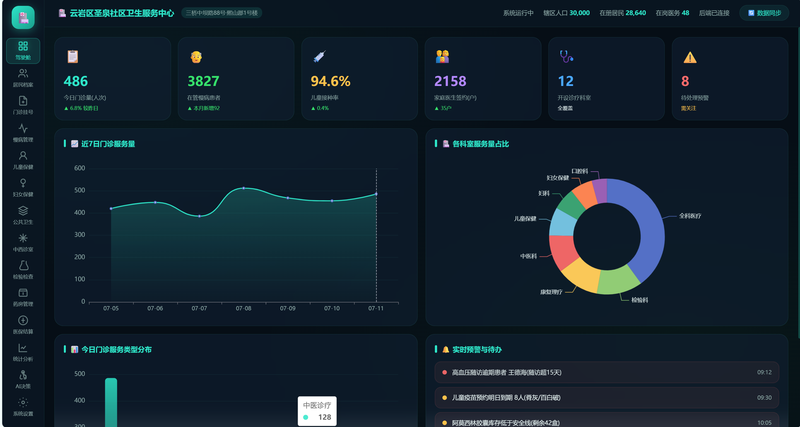Select the 公共卫生 layers icon

(23, 216)
